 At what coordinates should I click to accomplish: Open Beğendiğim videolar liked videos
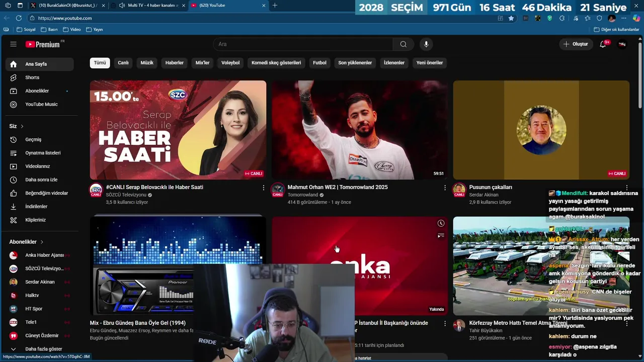point(39,193)
